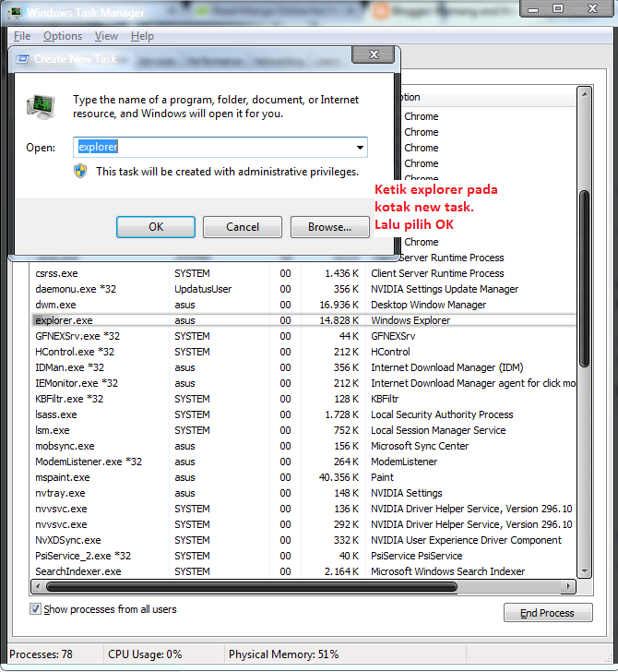Click the Cancel button in the dialog
The image size is (618, 672).
[243, 227]
